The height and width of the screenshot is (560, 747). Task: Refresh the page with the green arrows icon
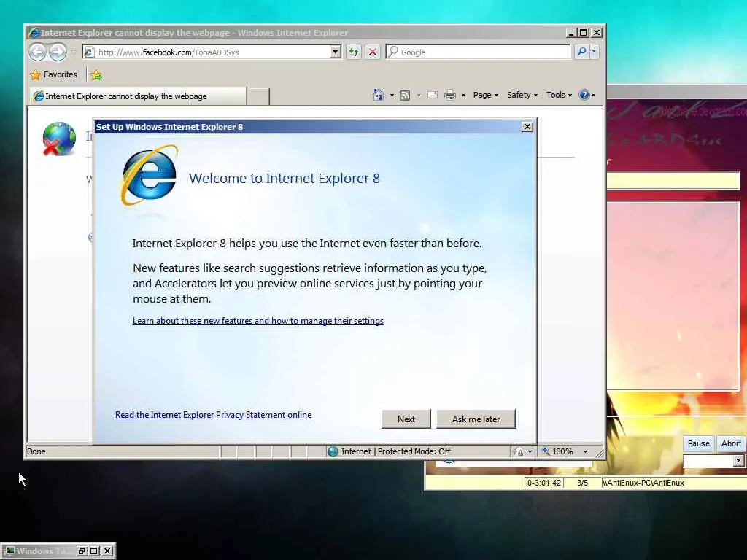click(x=354, y=52)
